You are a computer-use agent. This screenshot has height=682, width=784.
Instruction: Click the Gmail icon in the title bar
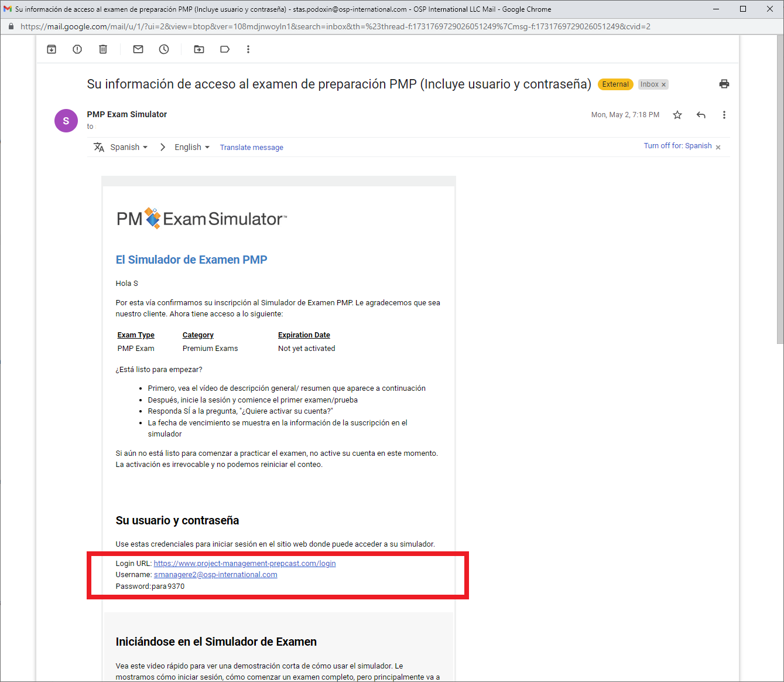click(8, 9)
